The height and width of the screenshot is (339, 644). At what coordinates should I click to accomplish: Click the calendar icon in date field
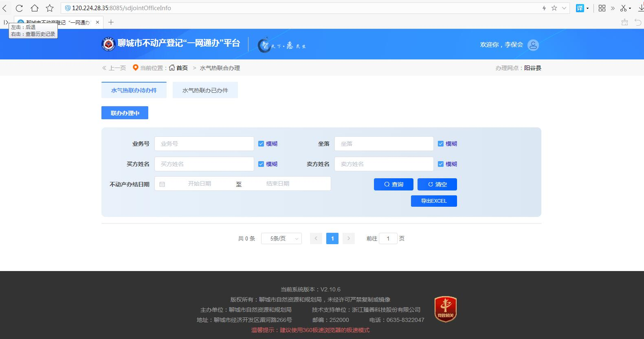162,184
